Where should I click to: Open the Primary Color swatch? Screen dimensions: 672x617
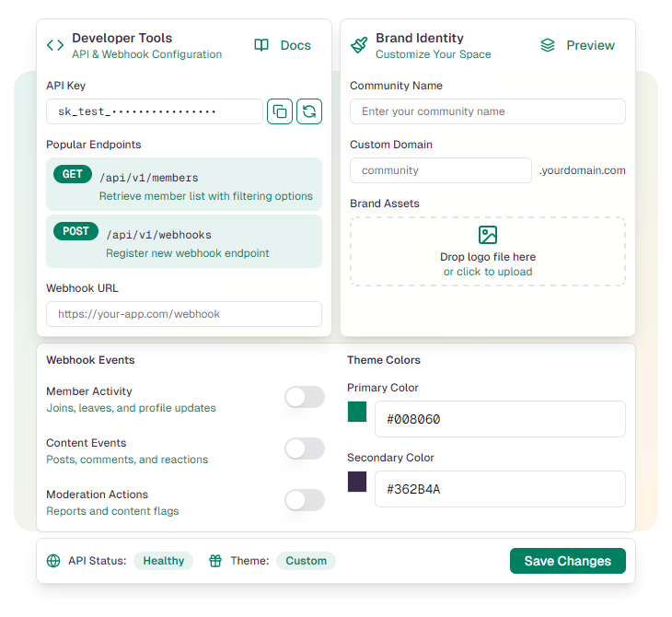[x=357, y=412]
